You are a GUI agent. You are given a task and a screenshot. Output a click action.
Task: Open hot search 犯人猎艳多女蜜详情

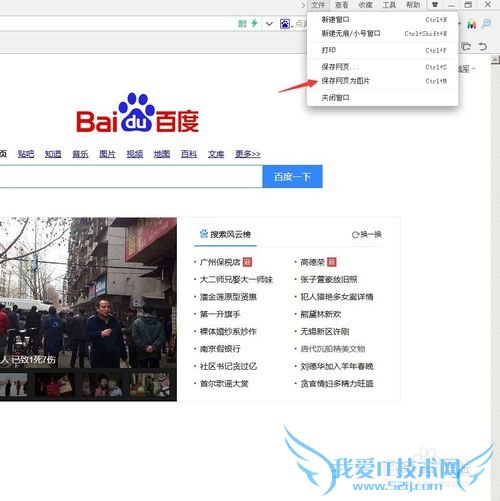[337, 297]
